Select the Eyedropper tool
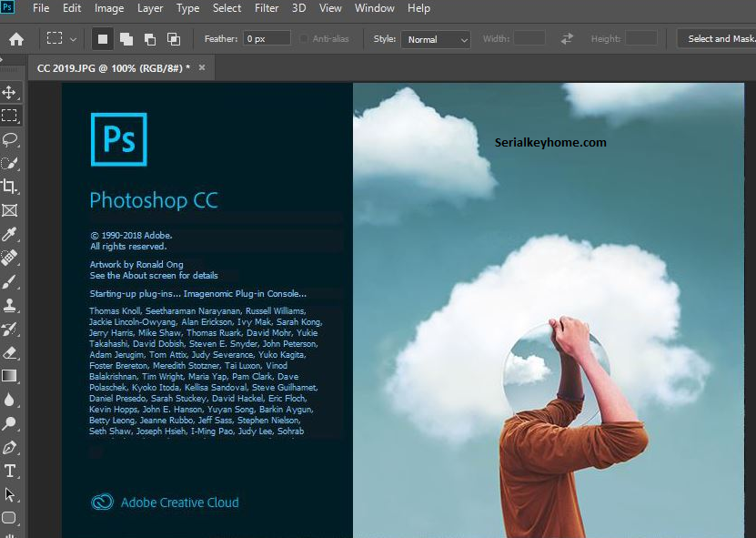The width and height of the screenshot is (756, 538). [x=10, y=234]
